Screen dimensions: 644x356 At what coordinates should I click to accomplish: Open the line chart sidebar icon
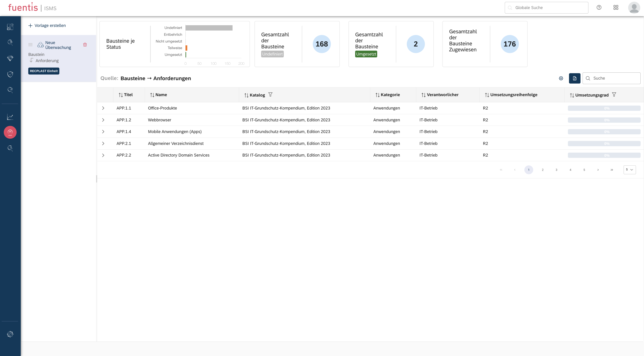pos(10,117)
